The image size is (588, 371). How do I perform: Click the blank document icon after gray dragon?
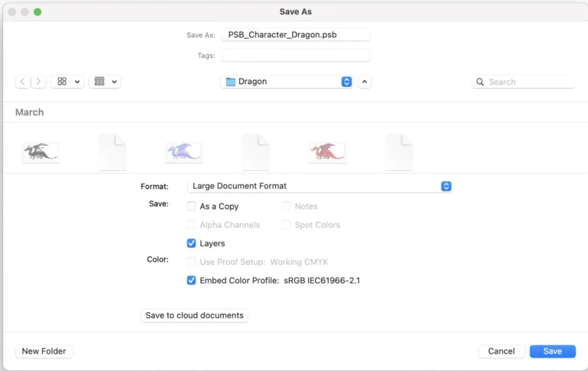113,152
